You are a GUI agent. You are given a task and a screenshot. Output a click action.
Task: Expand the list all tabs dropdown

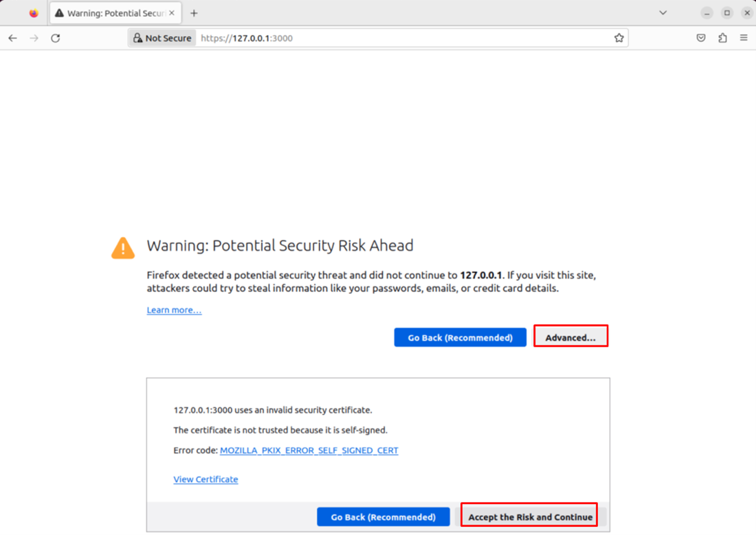point(663,13)
